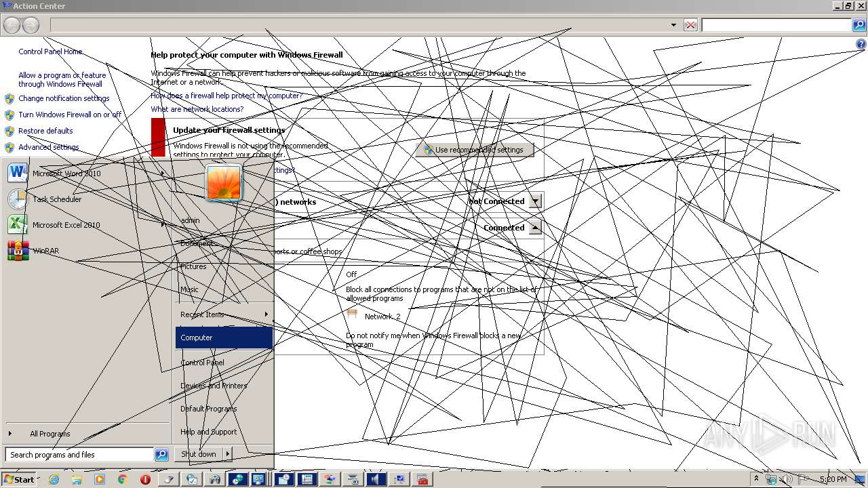Click the Control Panel search magnifier button
The height and width of the screenshot is (488, 868).
point(859,25)
